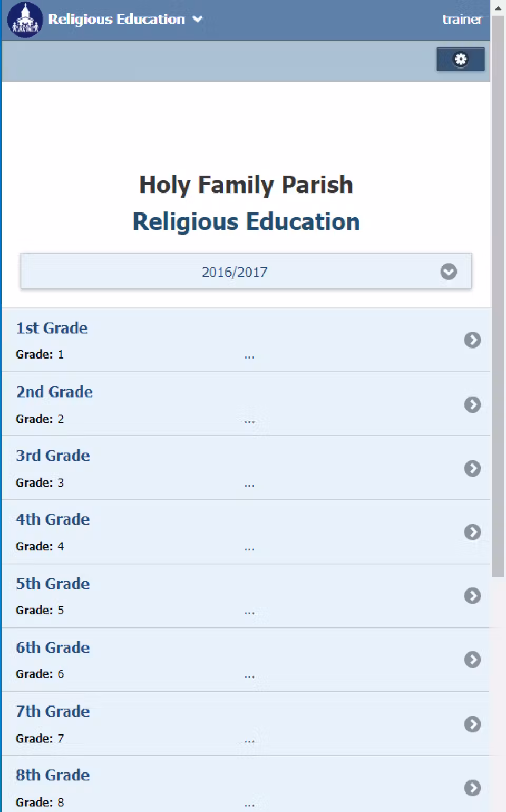Image resolution: width=506 pixels, height=812 pixels.
Task: Click the arrow icon for 4th Grade
Action: point(472,532)
